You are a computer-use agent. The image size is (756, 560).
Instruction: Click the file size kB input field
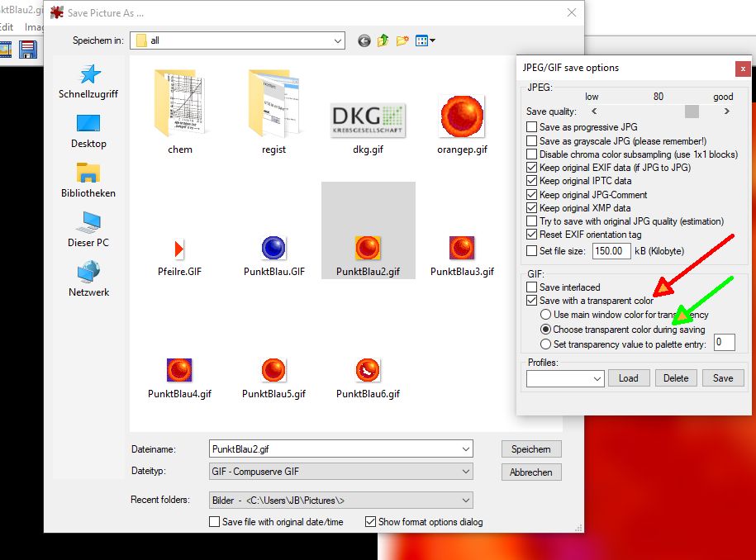click(611, 250)
